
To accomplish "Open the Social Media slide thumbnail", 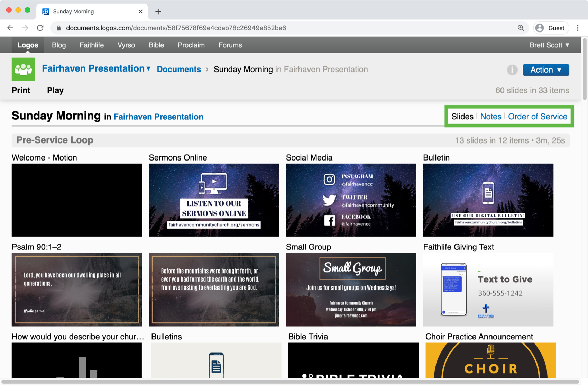I will tap(351, 200).
